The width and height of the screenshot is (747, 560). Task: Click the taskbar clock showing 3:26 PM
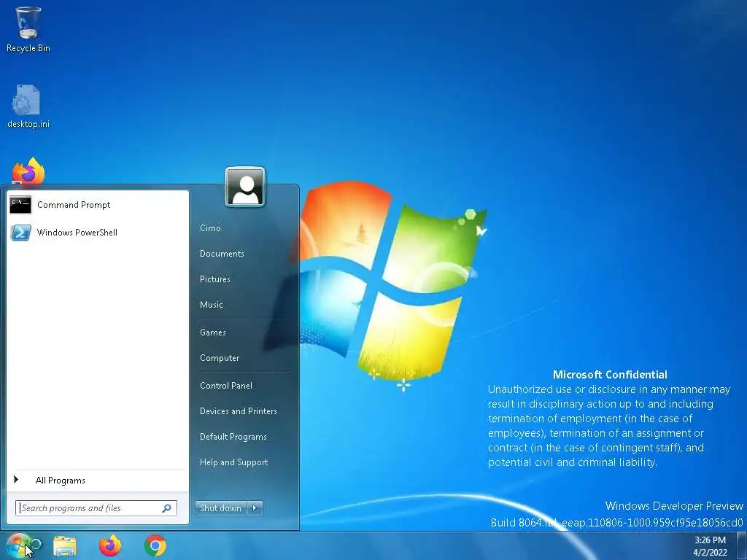[x=710, y=546]
